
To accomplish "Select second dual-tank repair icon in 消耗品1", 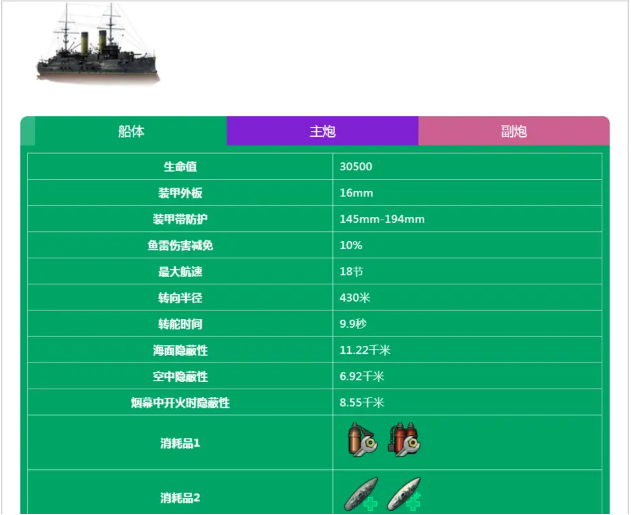I will pyautogui.click(x=404, y=439).
